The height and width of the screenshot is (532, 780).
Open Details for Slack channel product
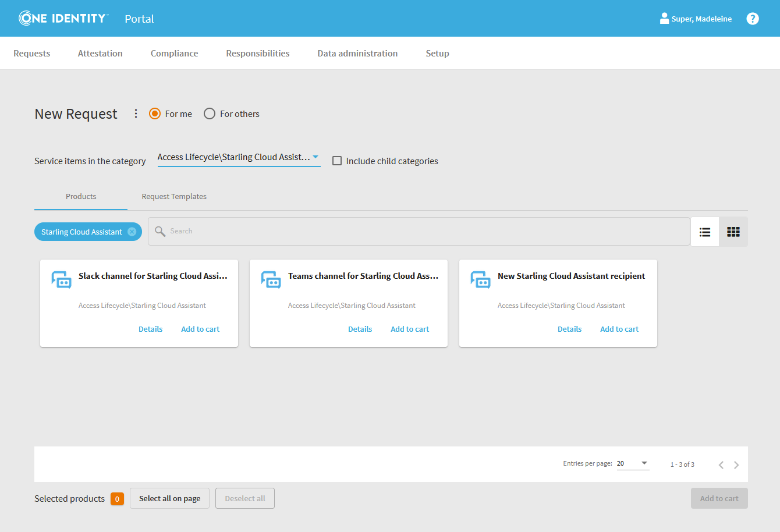tap(150, 329)
